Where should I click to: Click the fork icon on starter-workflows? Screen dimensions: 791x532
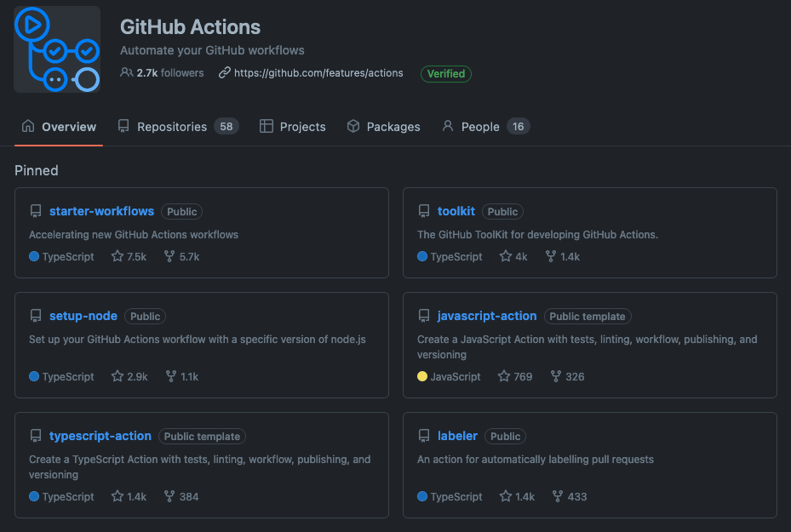point(170,256)
